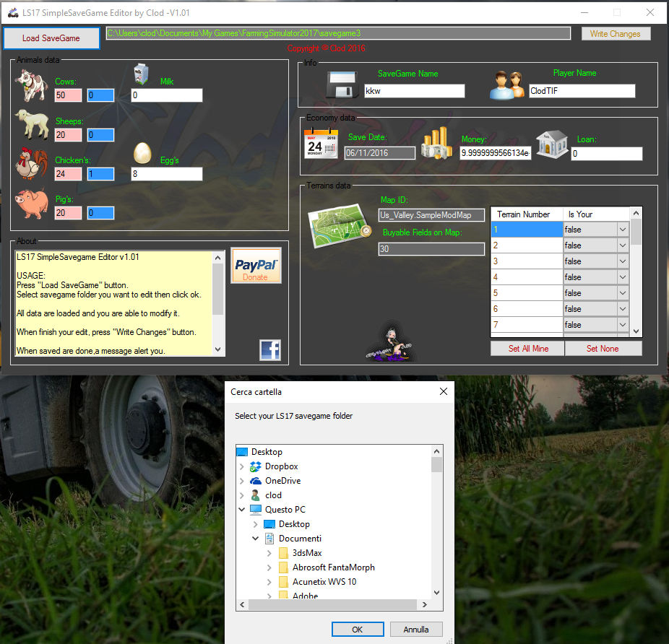Click the map icon in Terrains data
The width and height of the screenshot is (669, 644).
(x=340, y=225)
